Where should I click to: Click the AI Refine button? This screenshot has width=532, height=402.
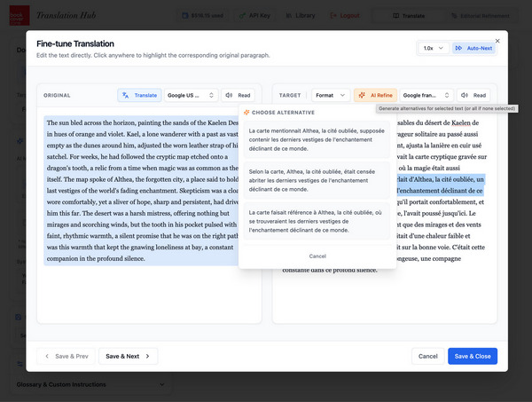[375, 96]
